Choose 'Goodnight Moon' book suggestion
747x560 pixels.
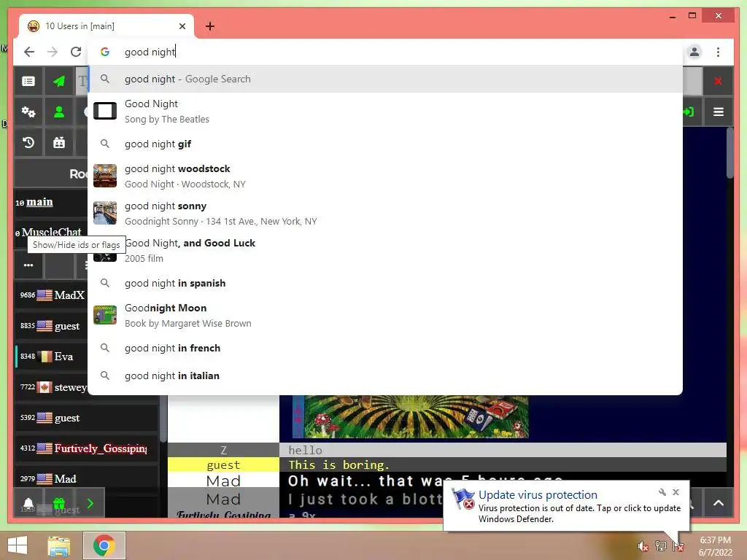tap(385, 315)
